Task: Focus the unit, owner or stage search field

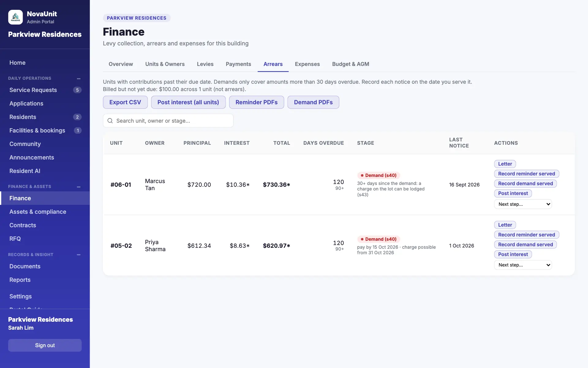Action: tap(168, 121)
